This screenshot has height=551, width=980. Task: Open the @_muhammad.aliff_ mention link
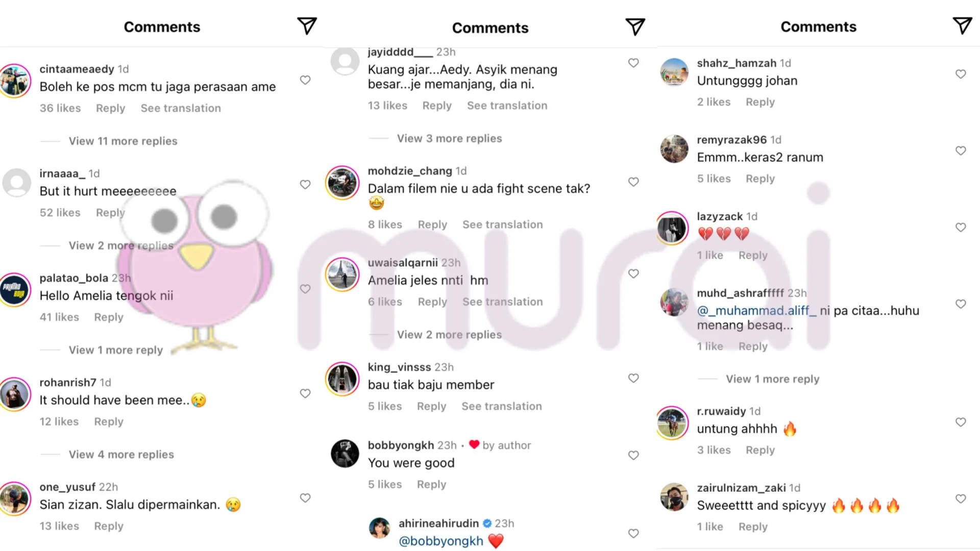pos(757,310)
